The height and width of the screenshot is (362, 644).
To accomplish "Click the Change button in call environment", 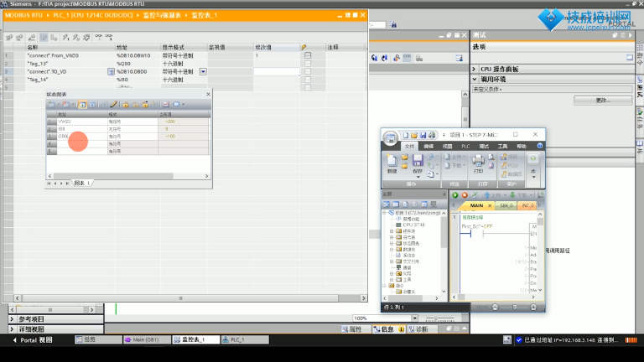I will point(603,101).
